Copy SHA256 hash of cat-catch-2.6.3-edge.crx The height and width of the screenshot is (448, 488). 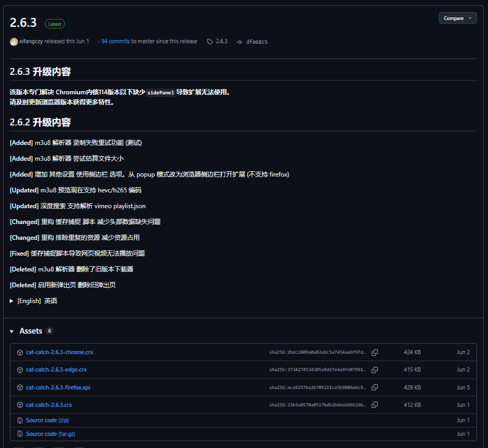(375, 370)
